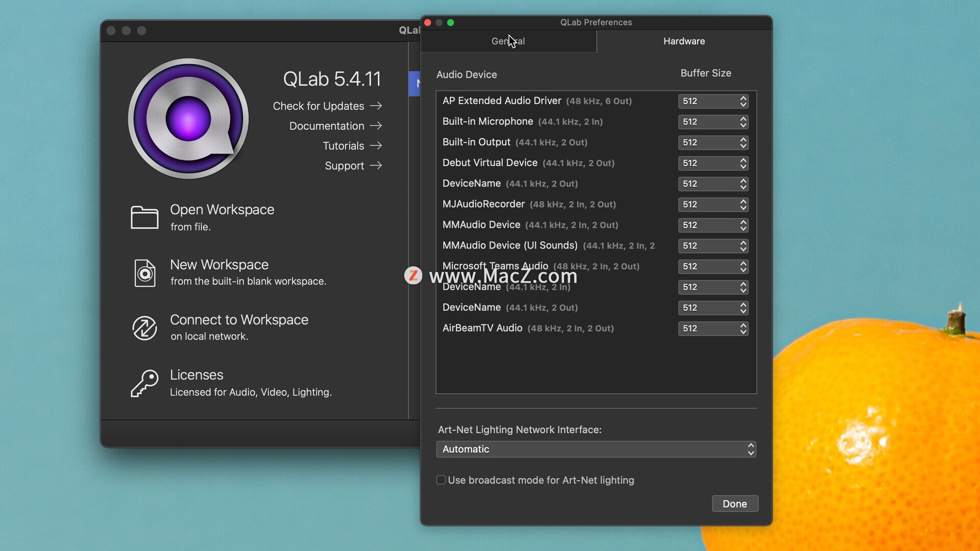
Task: Select the Hardware tab
Action: pyautogui.click(x=684, y=41)
